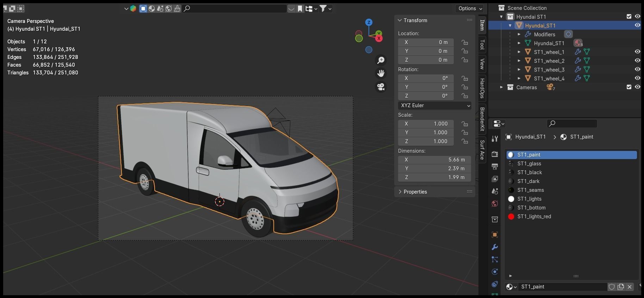Open the browse material dropdown

511,287
